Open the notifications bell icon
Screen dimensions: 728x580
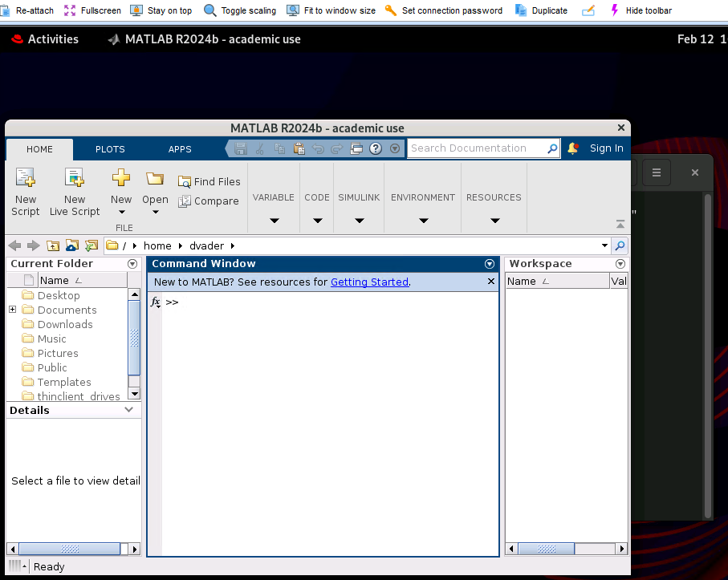click(573, 148)
